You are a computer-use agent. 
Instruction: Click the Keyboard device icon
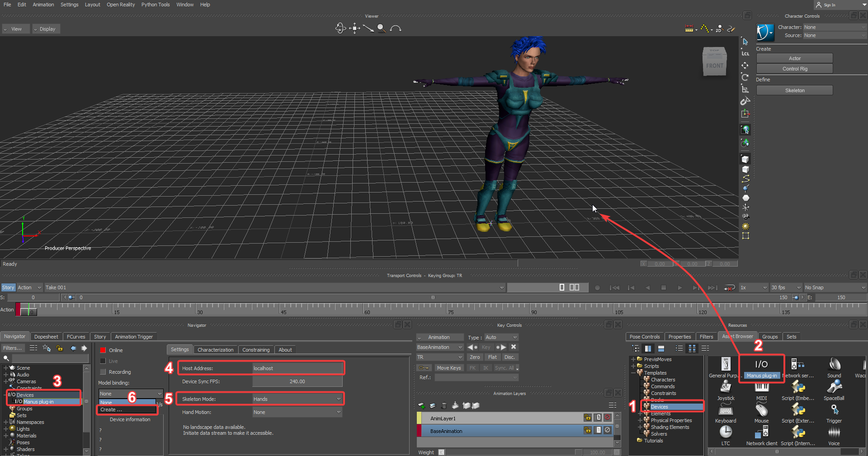point(726,410)
